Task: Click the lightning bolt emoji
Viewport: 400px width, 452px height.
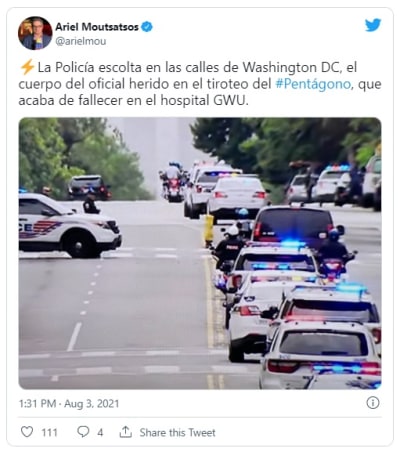Action: 27,67
